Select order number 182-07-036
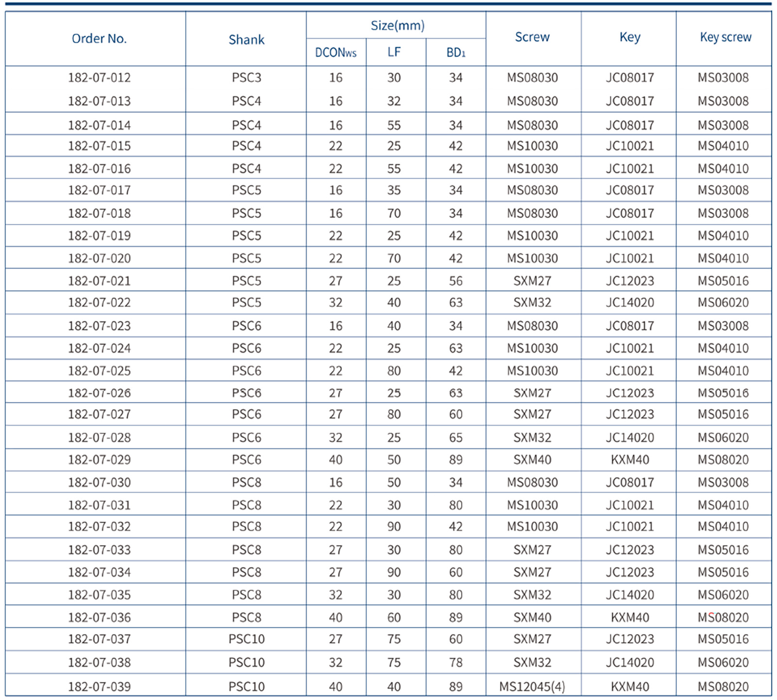 [99, 617]
